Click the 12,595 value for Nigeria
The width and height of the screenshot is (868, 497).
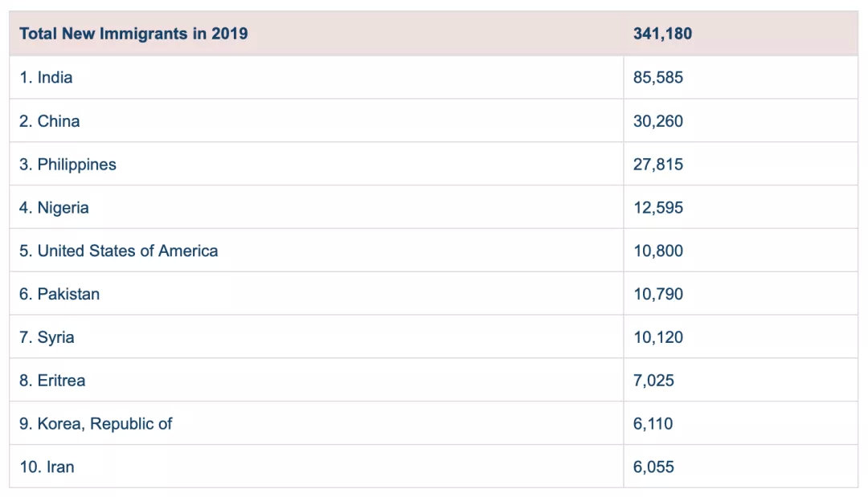(657, 208)
